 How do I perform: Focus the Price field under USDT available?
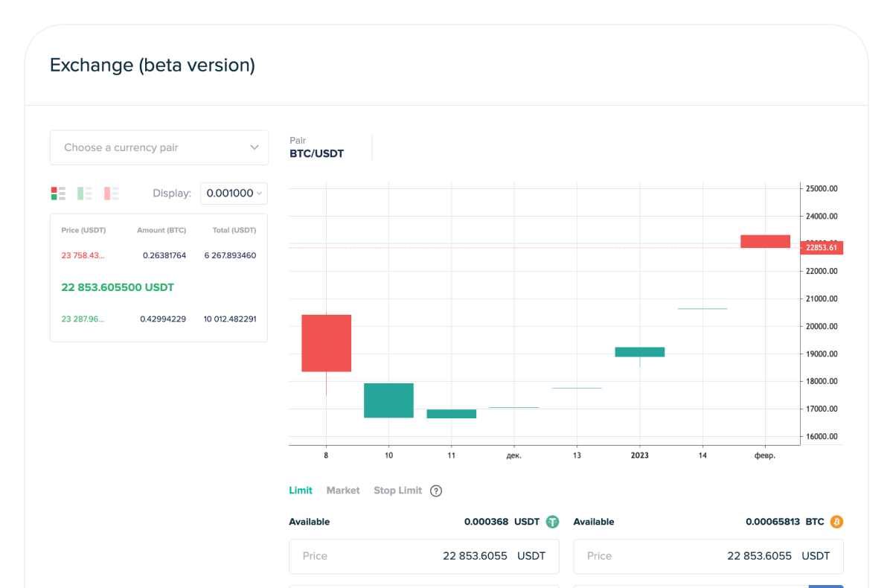pos(424,556)
